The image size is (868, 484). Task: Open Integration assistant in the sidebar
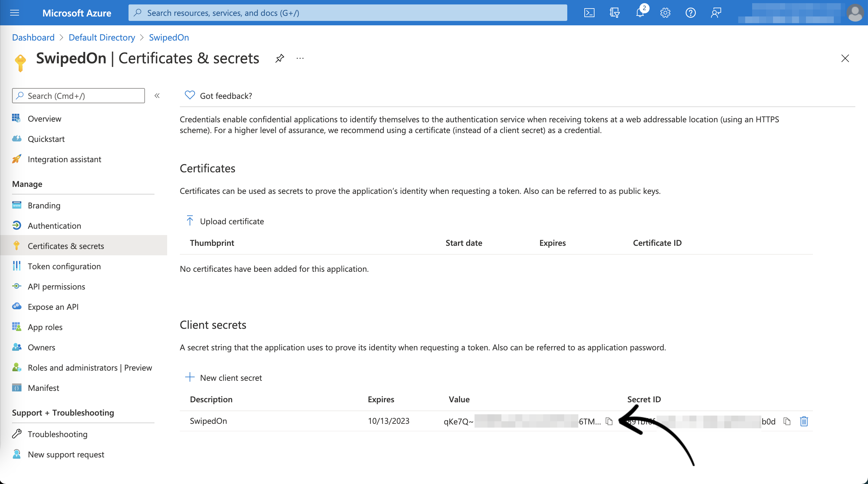click(64, 159)
